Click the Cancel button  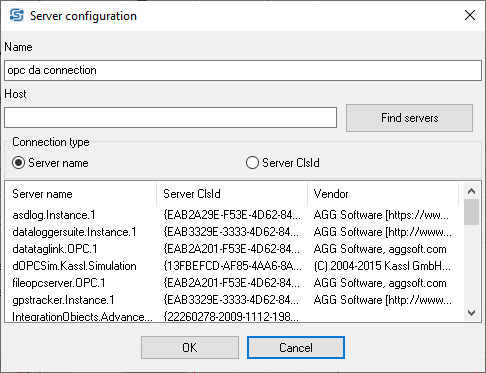[x=296, y=348]
